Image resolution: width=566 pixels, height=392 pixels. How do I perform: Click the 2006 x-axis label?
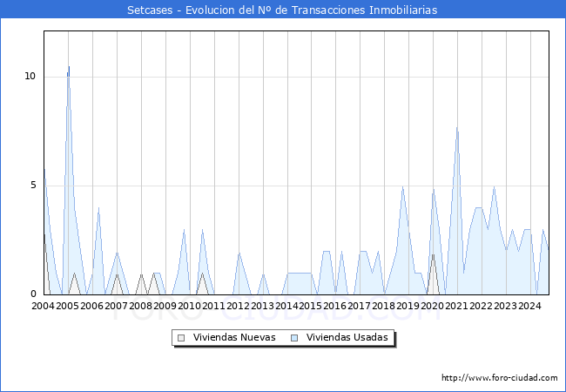[x=91, y=306]
